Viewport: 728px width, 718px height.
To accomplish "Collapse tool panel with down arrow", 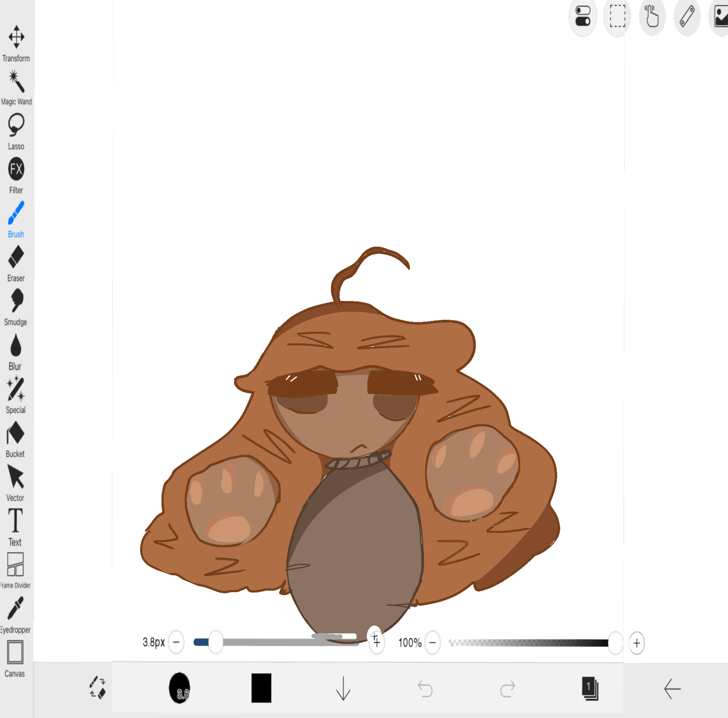I will click(343, 688).
